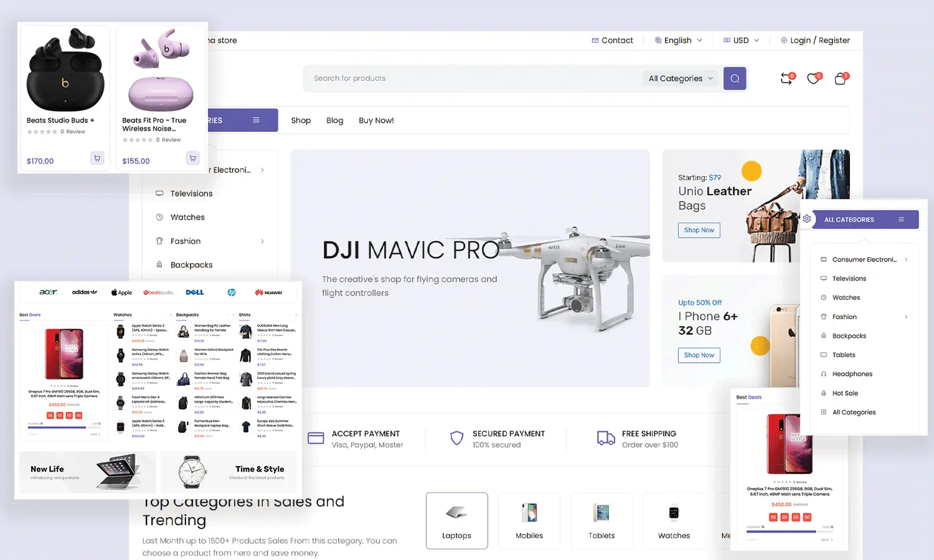This screenshot has width=934, height=560.
Task: Click Headphones icon in right categories panel
Action: [824, 374]
